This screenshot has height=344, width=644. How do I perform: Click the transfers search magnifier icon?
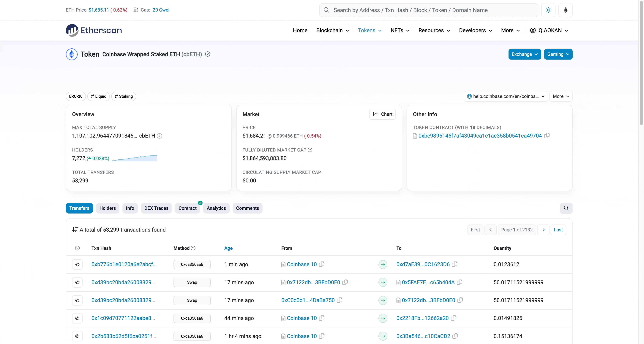click(566, 208)
